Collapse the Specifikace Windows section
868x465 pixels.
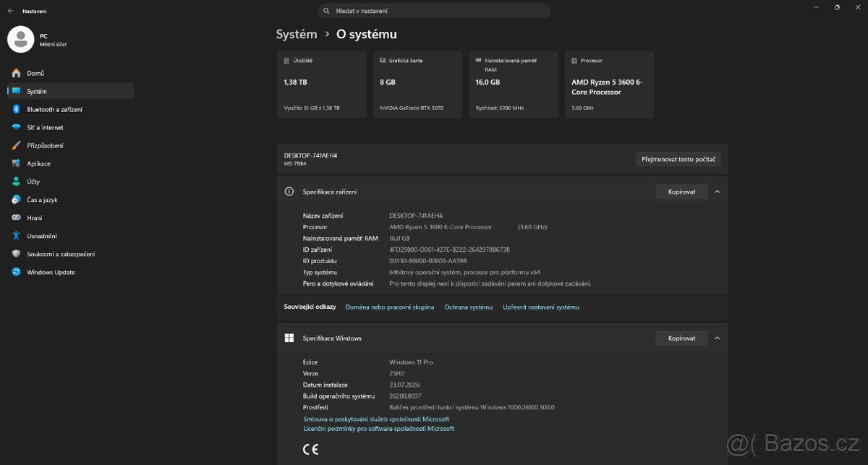pos(717,338)
